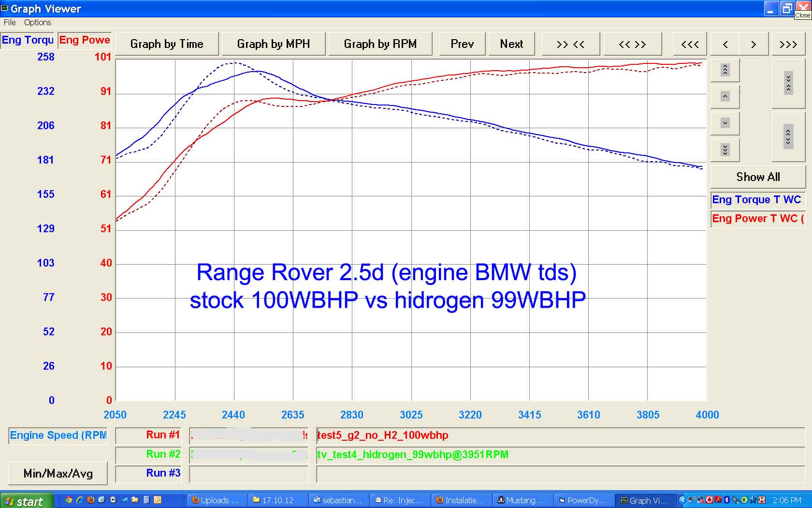Expand hidden system tray icons arrow
812x508 pixels.
click(682, 500)
